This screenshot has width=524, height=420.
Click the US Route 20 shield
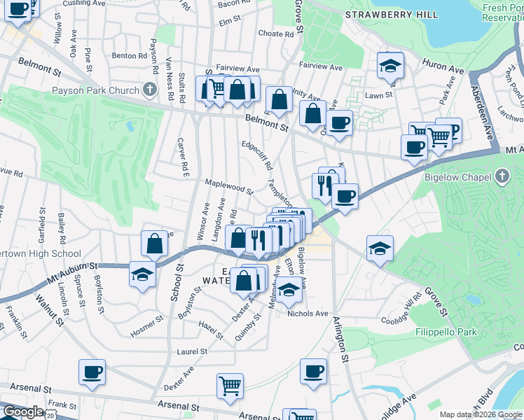click(50, 415)
